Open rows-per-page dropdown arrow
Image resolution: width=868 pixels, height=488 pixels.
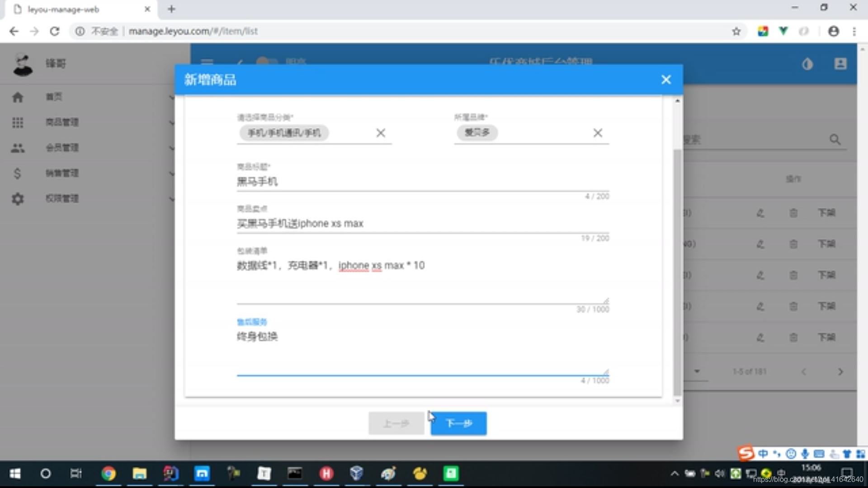pos(697,371)
